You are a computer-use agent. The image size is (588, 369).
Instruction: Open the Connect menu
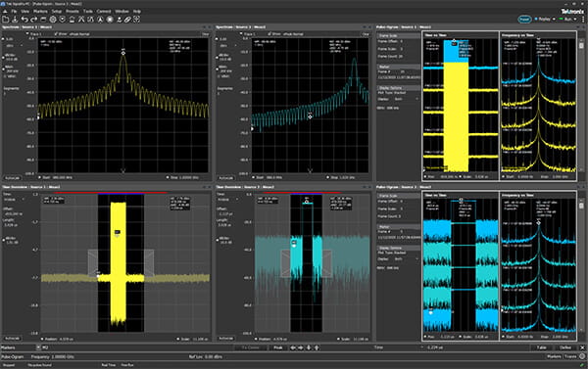(x=104, y=11)
